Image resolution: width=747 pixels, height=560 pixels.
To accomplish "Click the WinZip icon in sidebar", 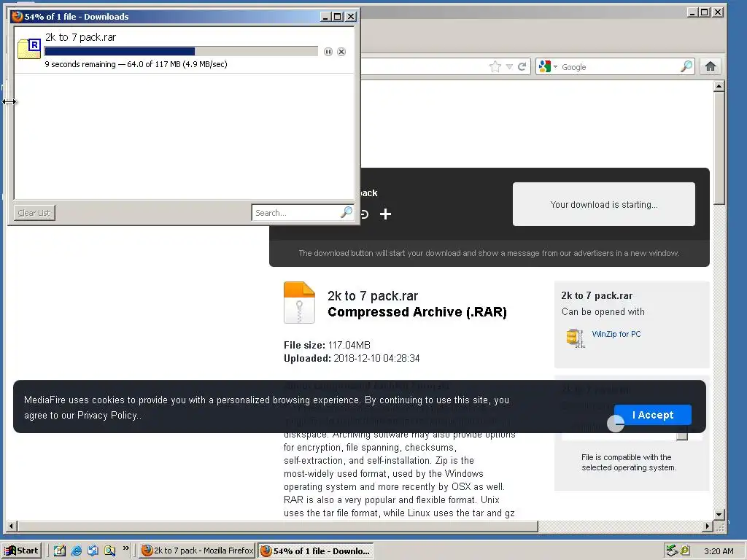I will coord(576,338).
